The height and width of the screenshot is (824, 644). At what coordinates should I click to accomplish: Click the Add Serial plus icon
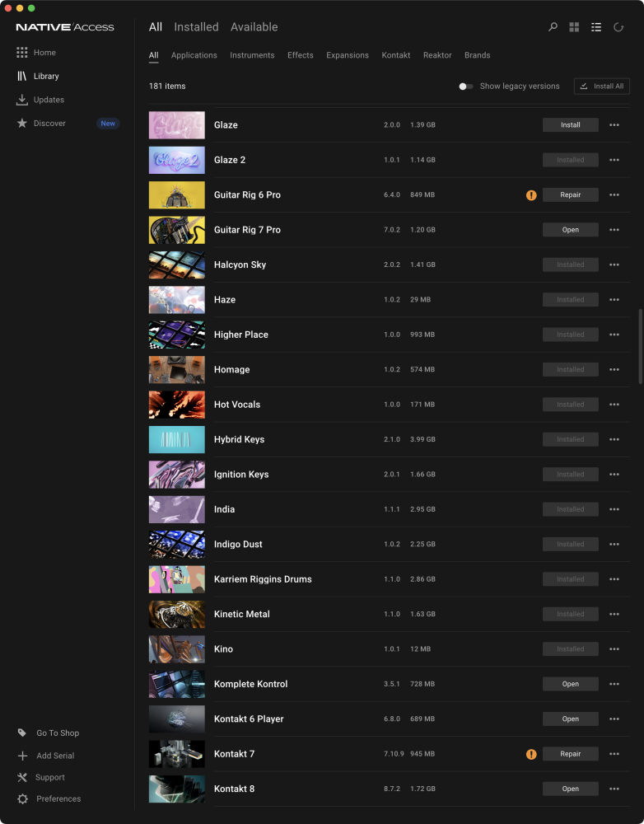[22, 756]
